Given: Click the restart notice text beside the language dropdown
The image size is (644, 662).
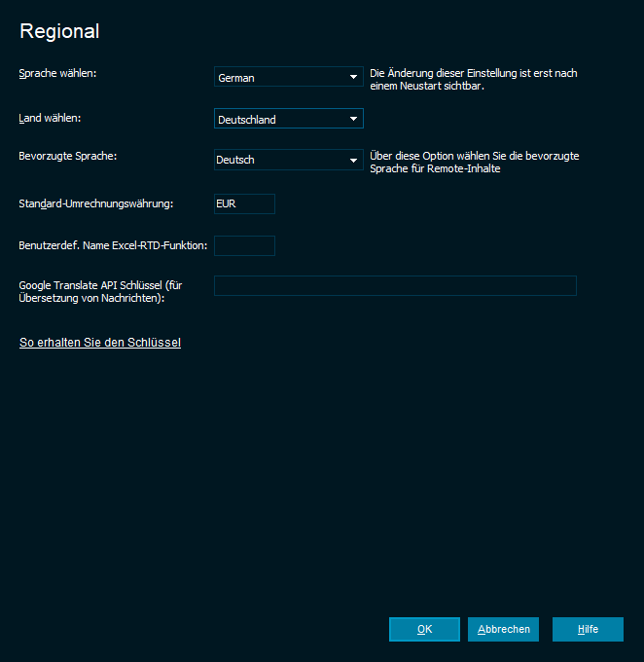Looking at the screenshot, I should point(475,79).
